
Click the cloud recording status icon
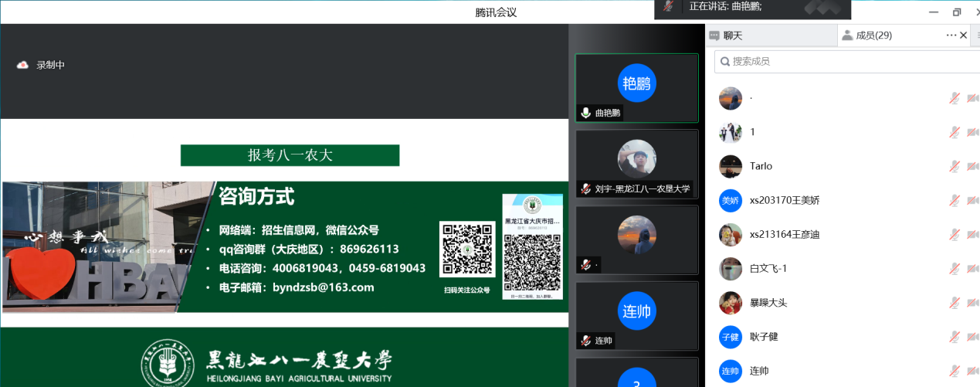pyautogui.click(x=22, y=65)
